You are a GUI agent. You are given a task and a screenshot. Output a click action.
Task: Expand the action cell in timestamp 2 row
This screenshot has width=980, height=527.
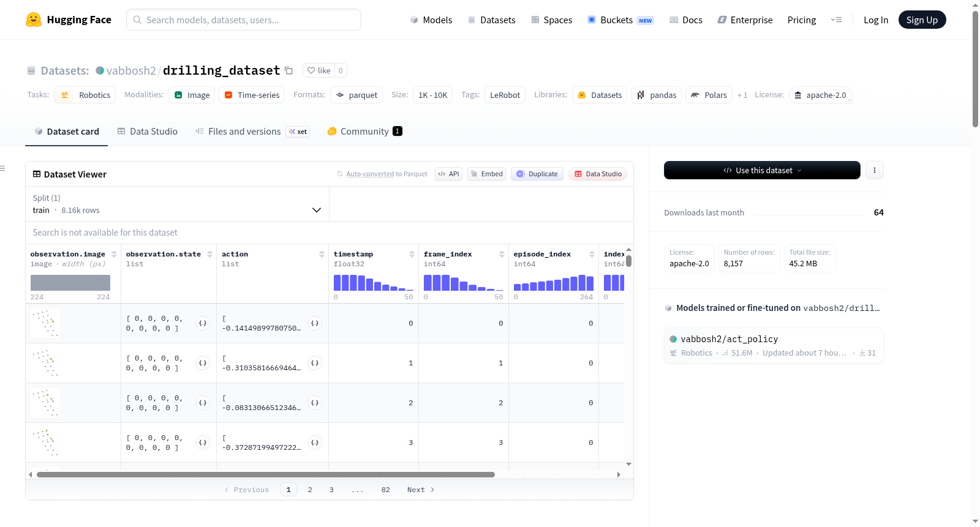tap(315, 403)
